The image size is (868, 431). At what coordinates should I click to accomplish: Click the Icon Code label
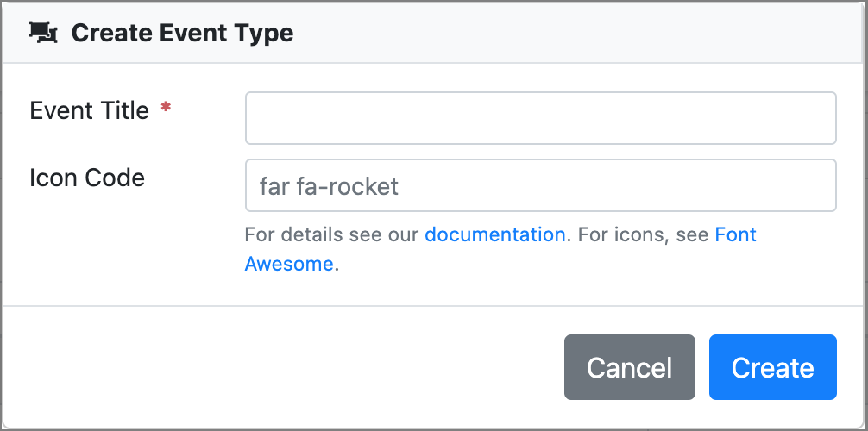[x=86, y=178]
